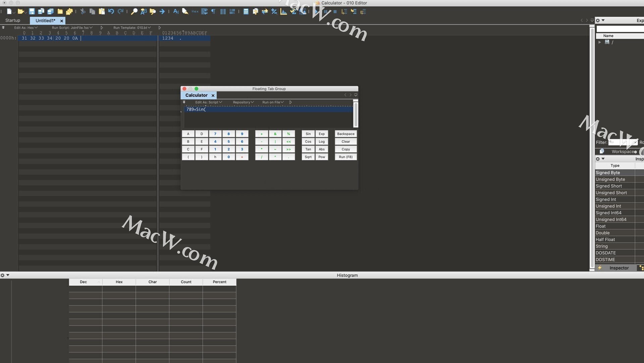Cut selection with scissors icon
The width and height of the screenshot is (644, 363).
tap(83, 11)
